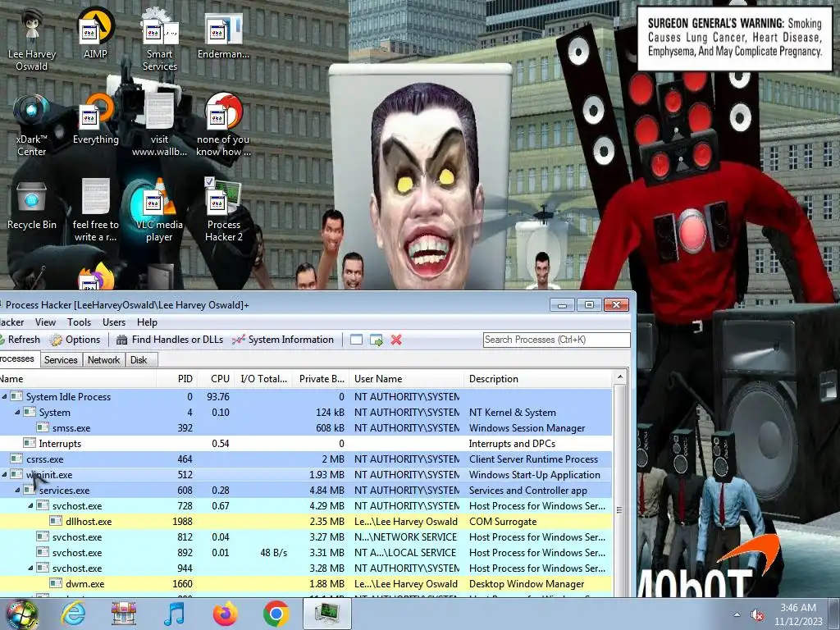840x630 pixels.
Task: Click the Process Hacker taskbar button
Action: (326, 614)
